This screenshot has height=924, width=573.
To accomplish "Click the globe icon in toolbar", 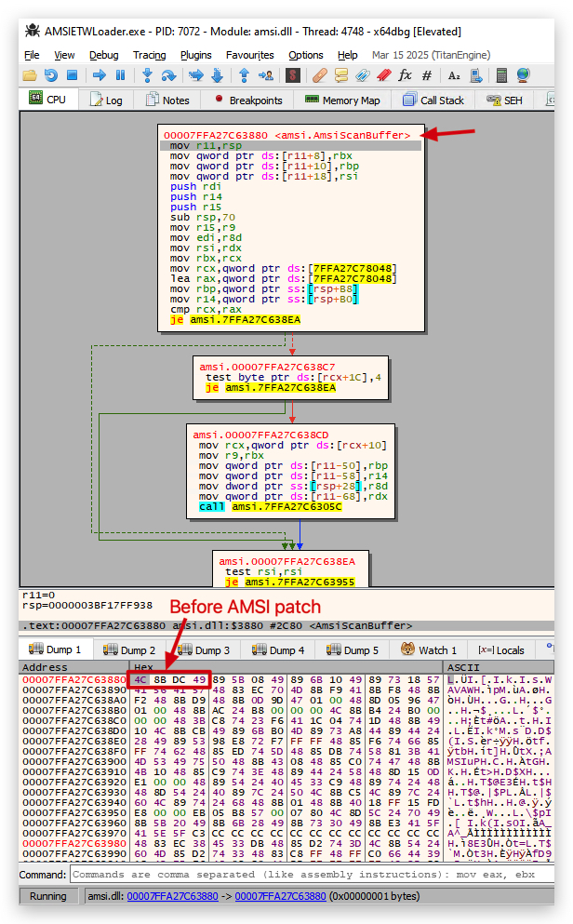I will coord(523,75).
